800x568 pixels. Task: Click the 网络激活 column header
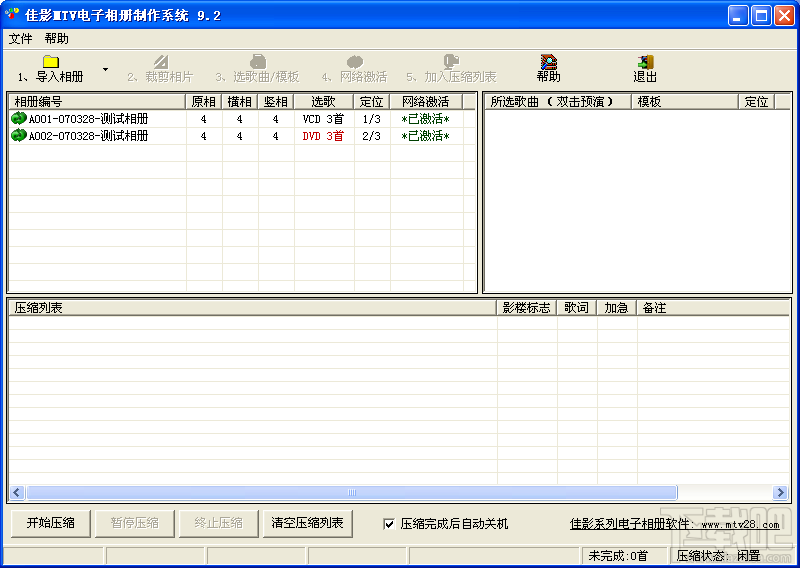pyautogui.click(x=426, y=102)
